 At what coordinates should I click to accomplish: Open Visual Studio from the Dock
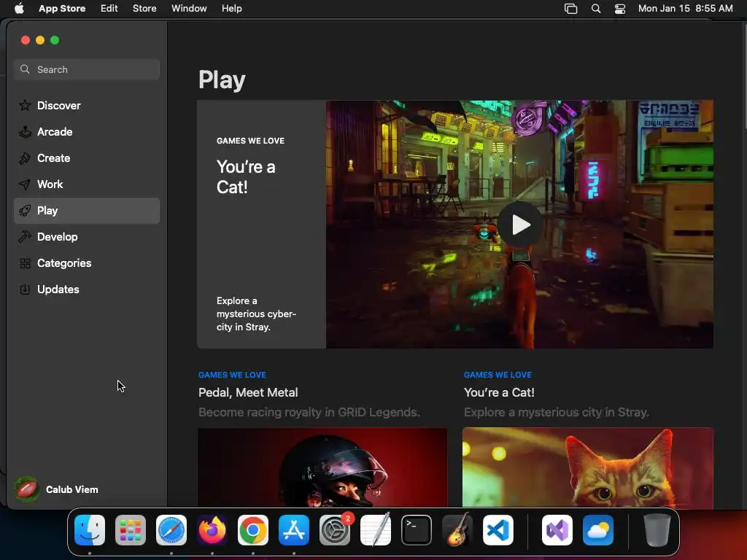pyautogui.click(x=557, y=530)
